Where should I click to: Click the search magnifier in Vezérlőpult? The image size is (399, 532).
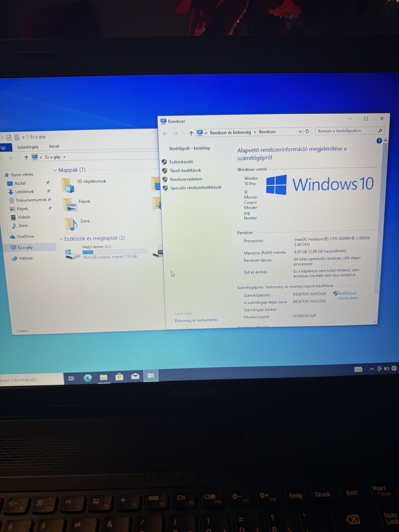[x=380, y=131]
